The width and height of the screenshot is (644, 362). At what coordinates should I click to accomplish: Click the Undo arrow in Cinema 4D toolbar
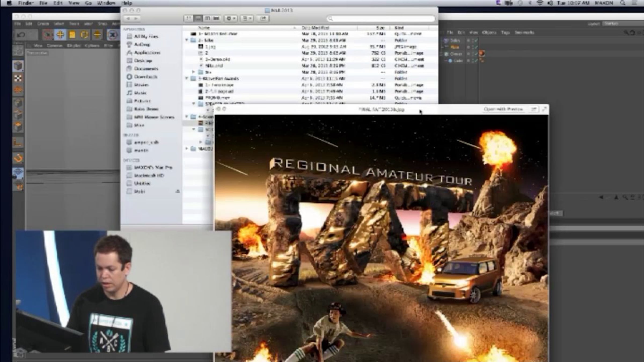tap(21, 35)
